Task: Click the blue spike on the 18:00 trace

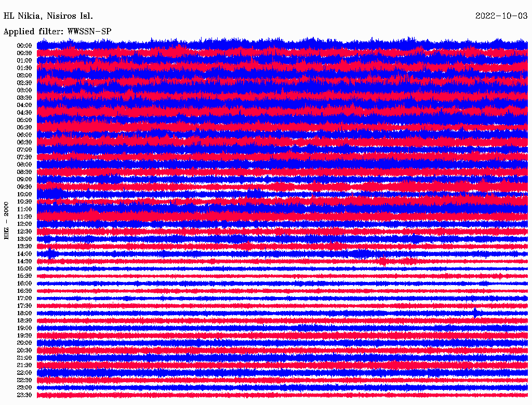Action: [475, 313]
